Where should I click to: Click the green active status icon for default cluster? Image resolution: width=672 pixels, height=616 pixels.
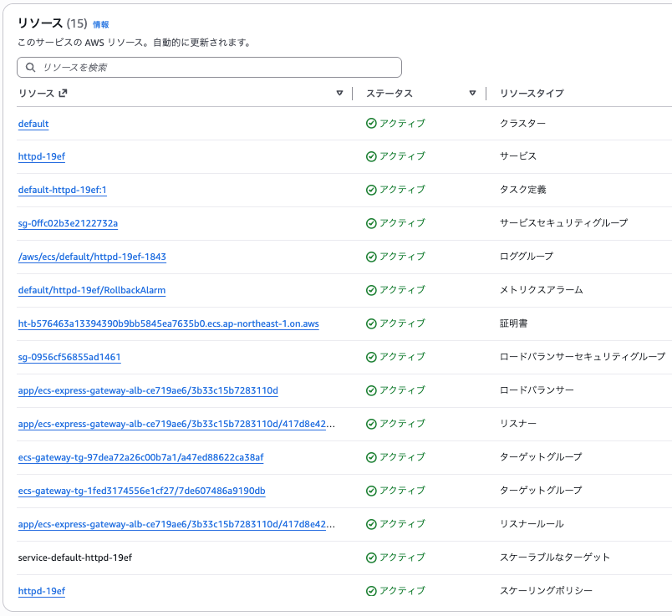(369, 123)
